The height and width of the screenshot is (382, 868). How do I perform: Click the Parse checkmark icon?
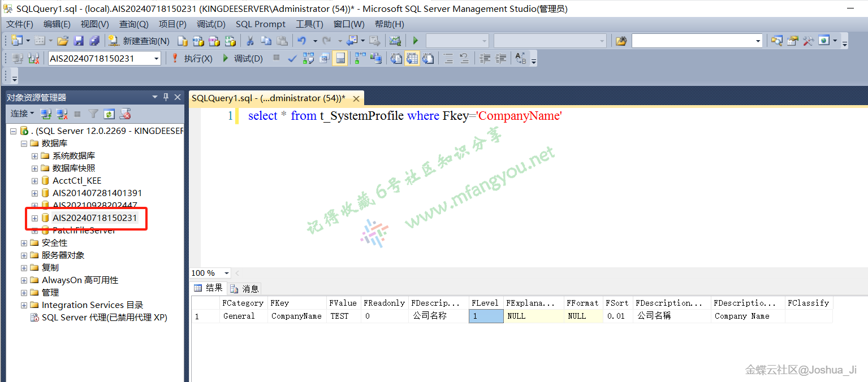click(292, 58)
